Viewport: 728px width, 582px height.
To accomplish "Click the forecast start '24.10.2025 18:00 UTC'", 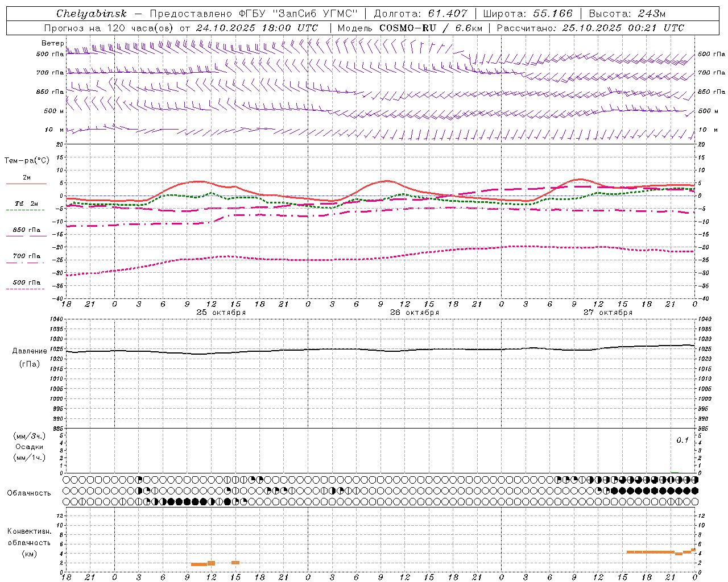I will click(x=257, y=28).
